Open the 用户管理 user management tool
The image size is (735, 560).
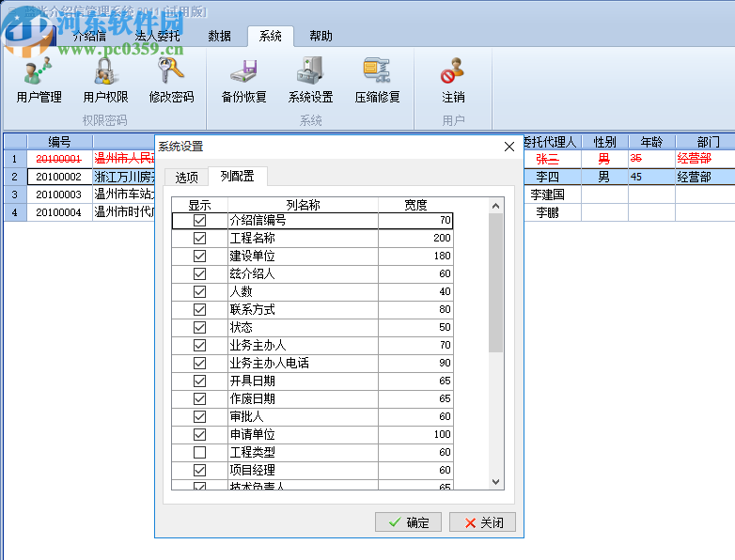tap(39, 80)
